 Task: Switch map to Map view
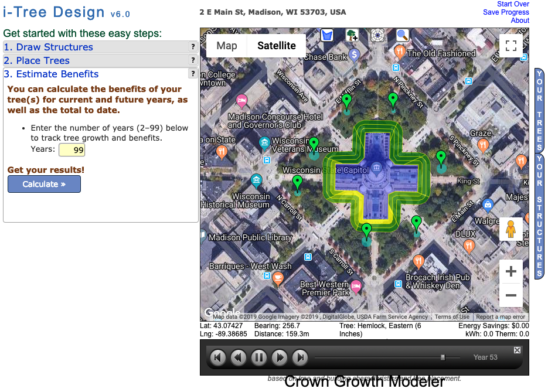226,46
